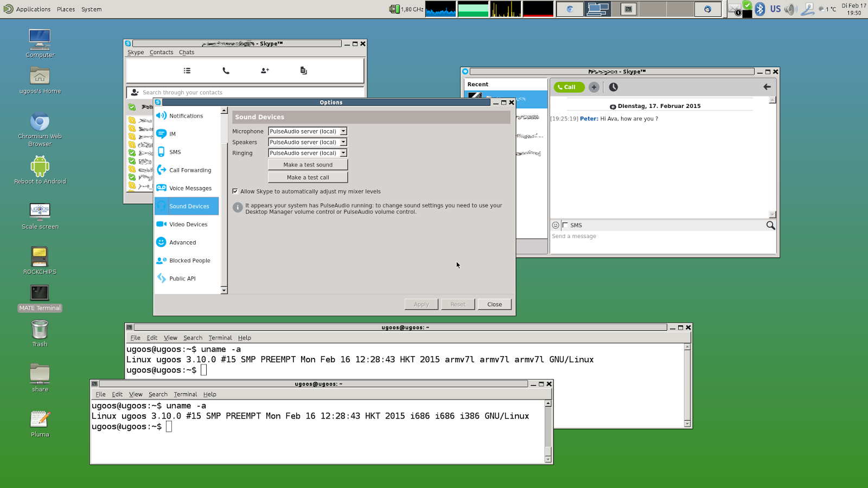Open emoticon picker in chat window
This screenshot has width=868, height=488.
click(x=556, y=225)
